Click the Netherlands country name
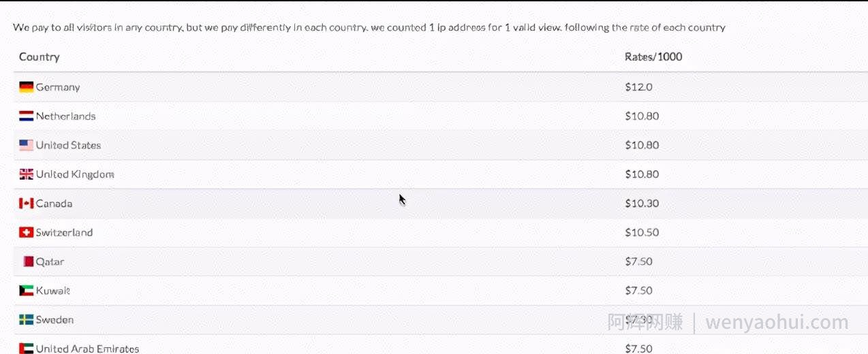868x354 pixels. click(65, 116)
